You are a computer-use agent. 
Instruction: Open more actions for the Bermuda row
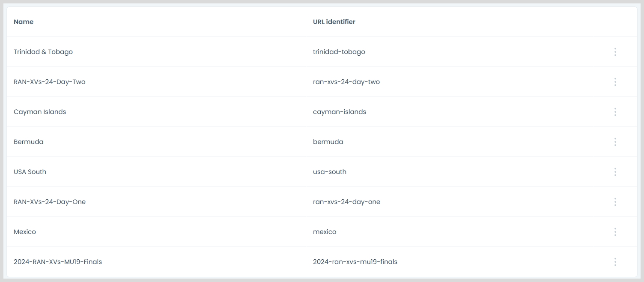(x=615, y=142)
